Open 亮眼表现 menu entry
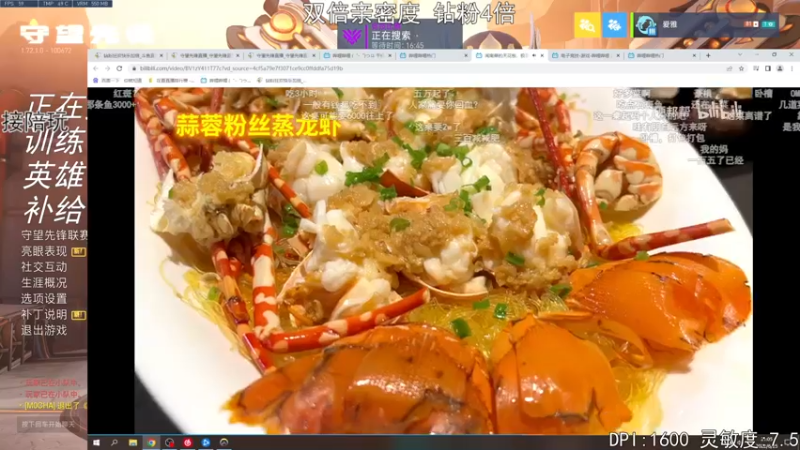This screenshot has width=800, height=450. coord(44,251)
